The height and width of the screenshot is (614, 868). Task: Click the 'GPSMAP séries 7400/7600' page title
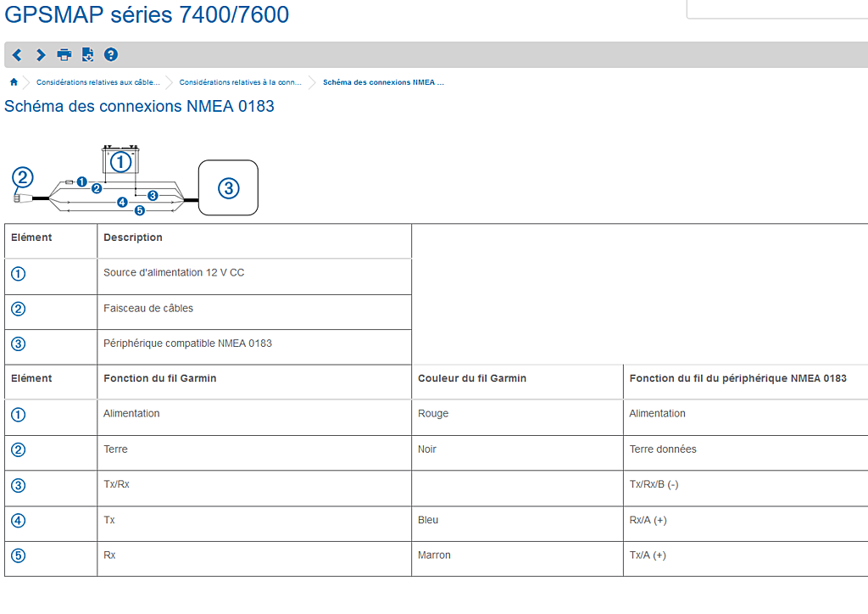(147, 14)
